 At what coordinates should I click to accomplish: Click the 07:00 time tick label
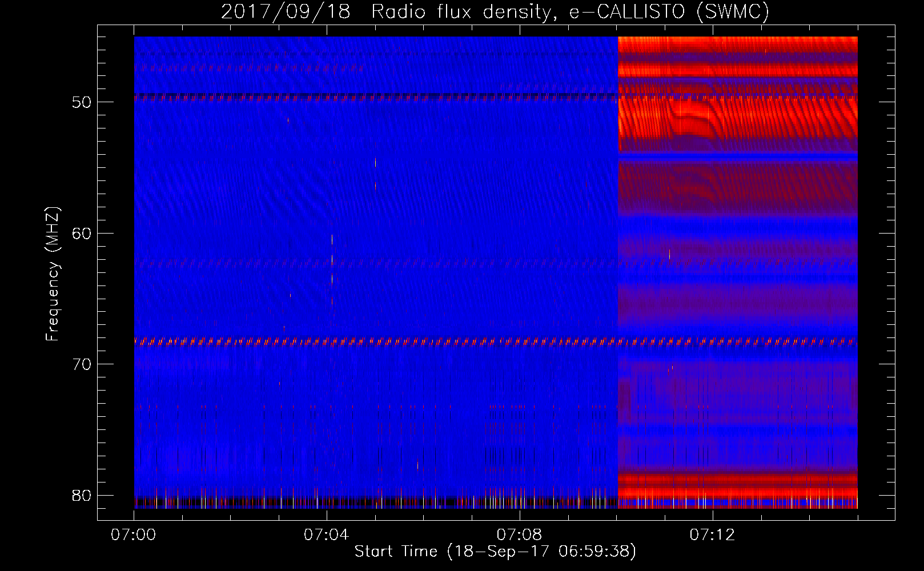(134, 535)
